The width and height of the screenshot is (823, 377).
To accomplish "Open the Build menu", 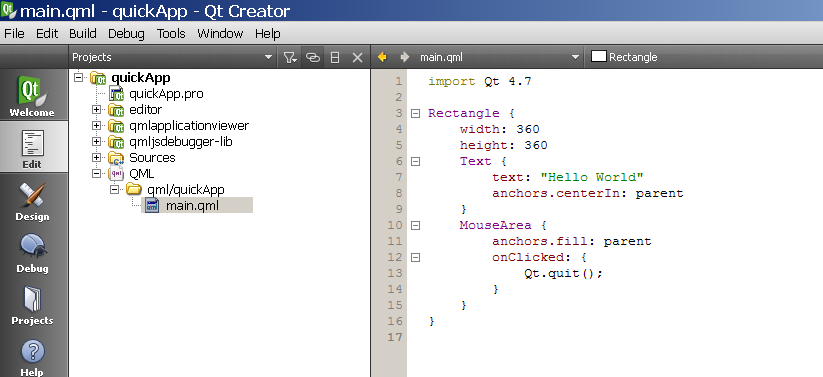I will click(83, 34).
